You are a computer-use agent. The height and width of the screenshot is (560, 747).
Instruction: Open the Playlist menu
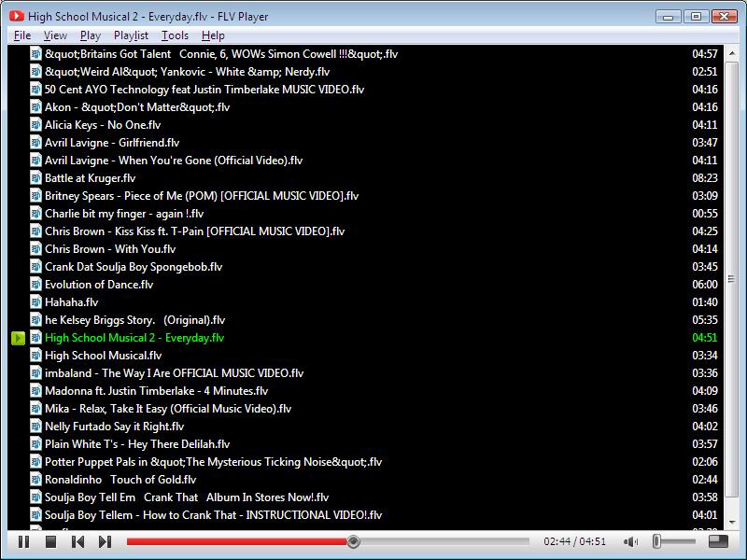[131, 35]
